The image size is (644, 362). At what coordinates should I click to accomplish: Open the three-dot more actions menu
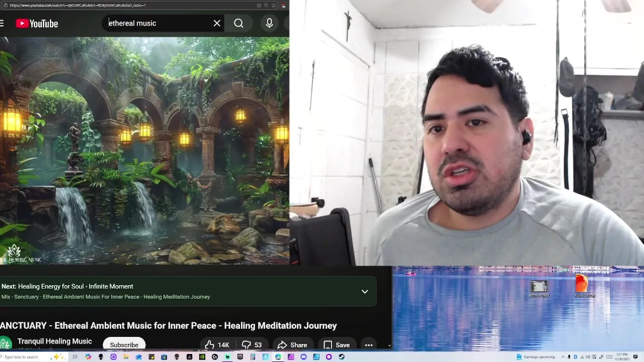pyautogui.click(x=369, y=345)
